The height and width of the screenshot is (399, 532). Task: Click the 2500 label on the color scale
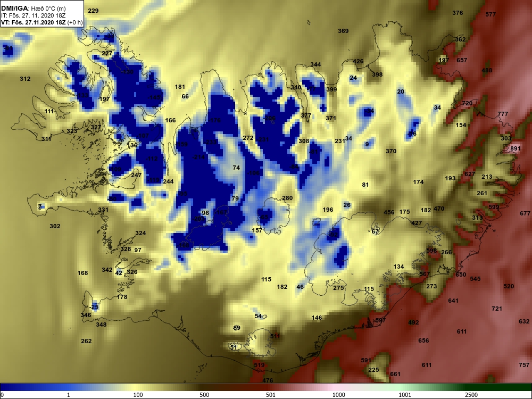(471, 395)
